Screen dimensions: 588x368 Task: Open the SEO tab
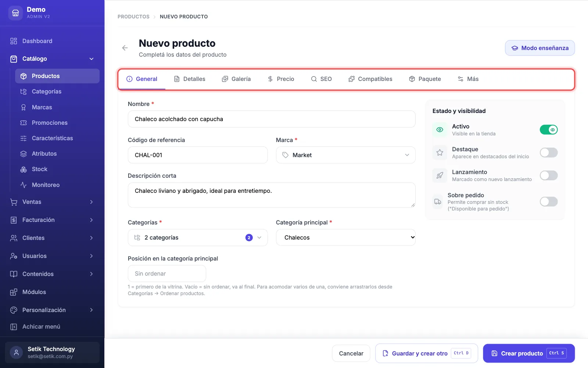pyautogui.click(x=322, y=79)
